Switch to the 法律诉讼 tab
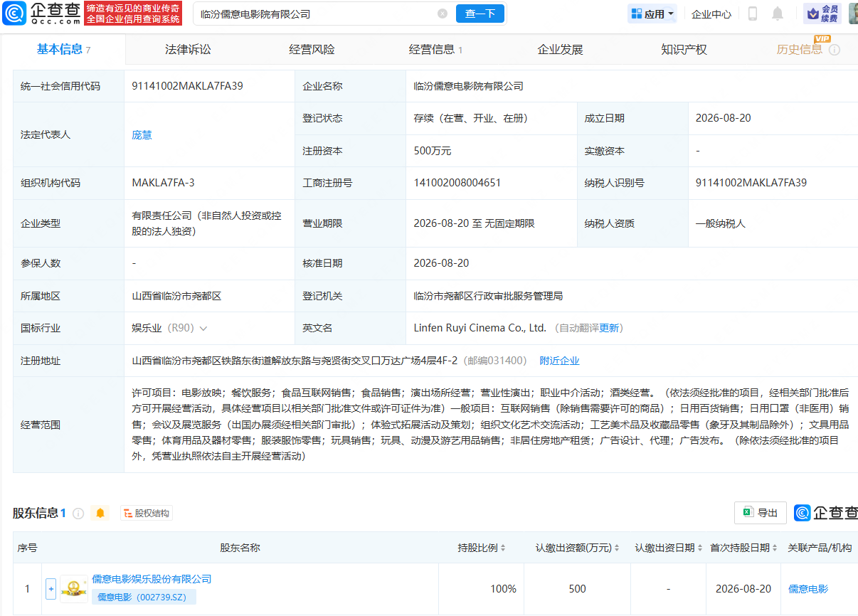Image resolution: width=858 pixels, height=616 pixels. (x=188, y=49)
